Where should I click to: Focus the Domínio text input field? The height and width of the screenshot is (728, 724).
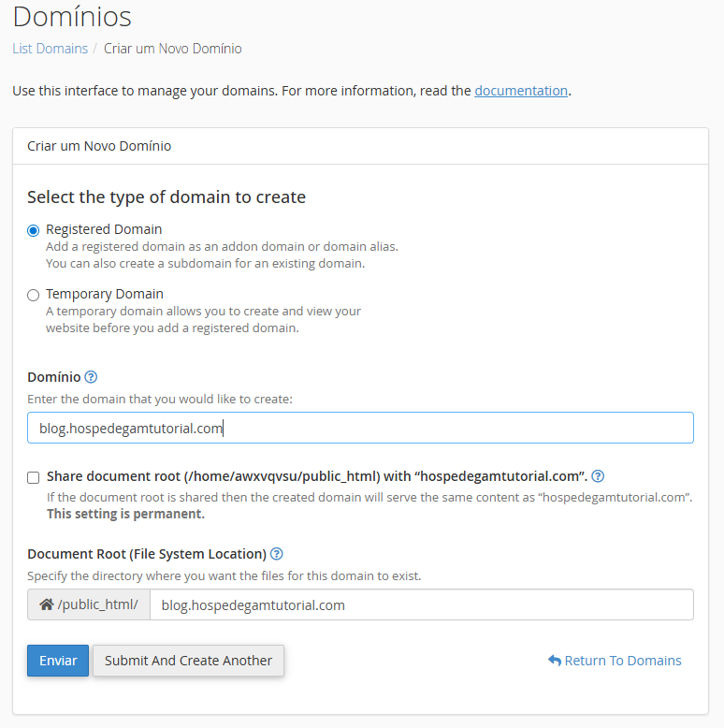[x=360, y=428]
